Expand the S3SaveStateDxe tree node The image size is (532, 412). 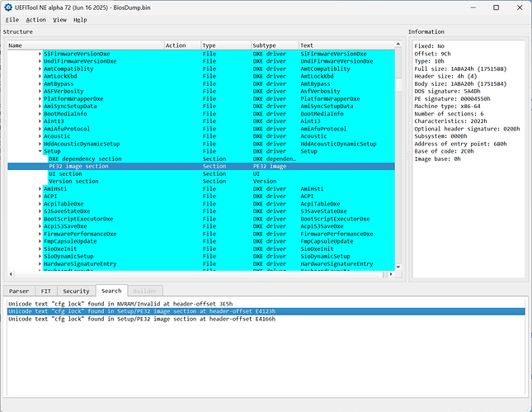pos(40,211)
